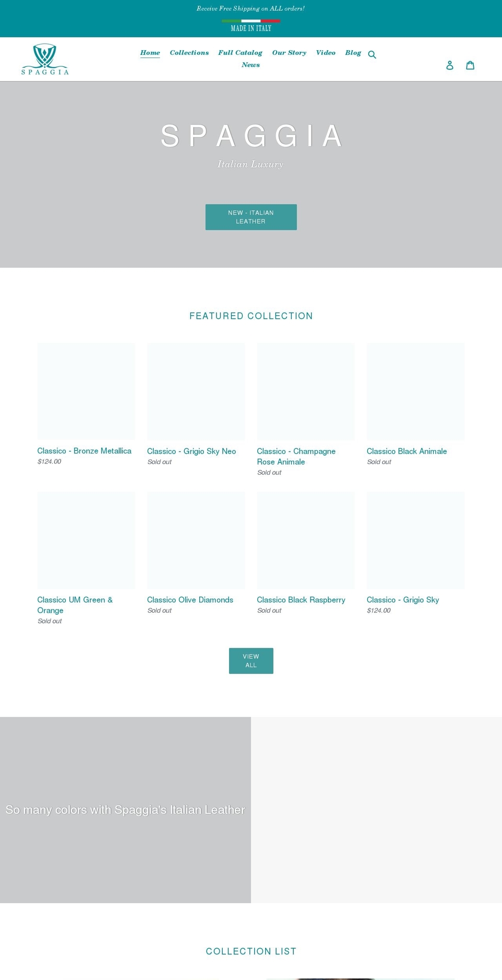Click the Champagne Rose Animale product image
The height and width of the screenshot is (980, 502).
(306, 391)
